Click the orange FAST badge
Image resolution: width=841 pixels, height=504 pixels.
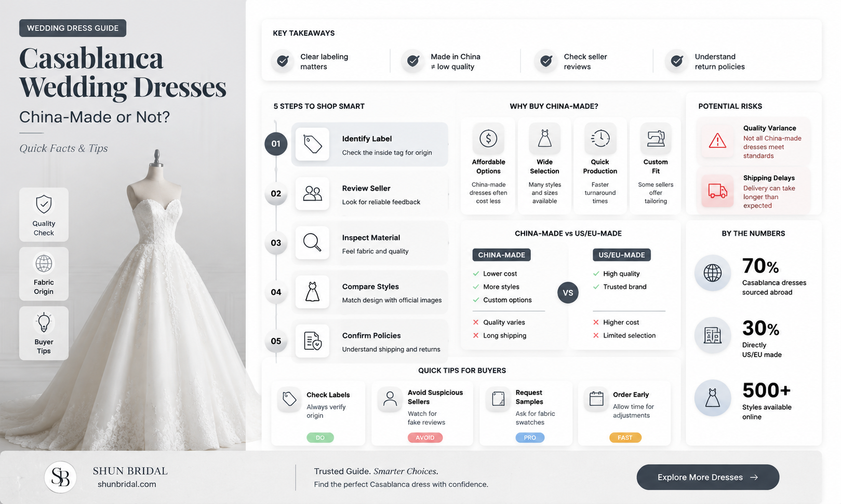(x=625, y=438)
